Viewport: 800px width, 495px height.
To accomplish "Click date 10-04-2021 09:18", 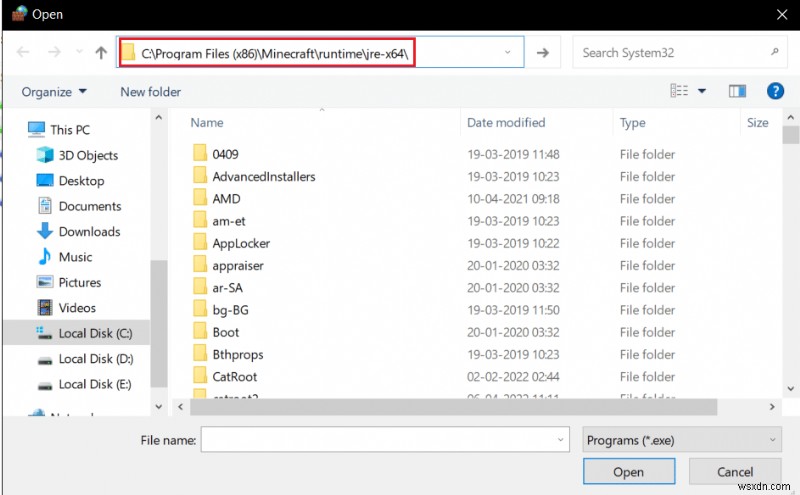I will (513, 199).
